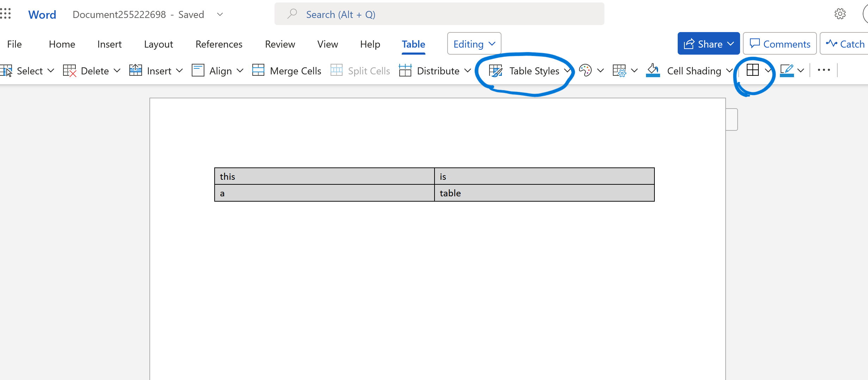The image size is (868, 380).
Task: Select the border pen drawing icon
Action: (x=787, y=70)
